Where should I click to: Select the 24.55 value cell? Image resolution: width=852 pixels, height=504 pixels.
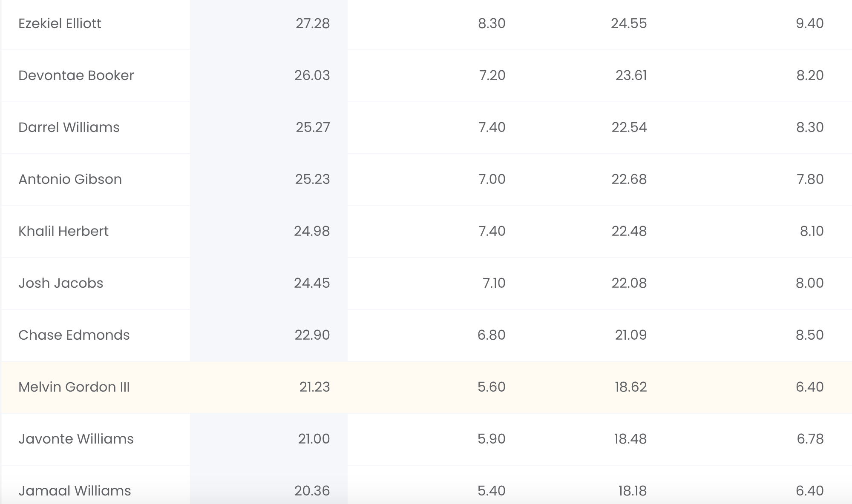[x=629, y=23]
